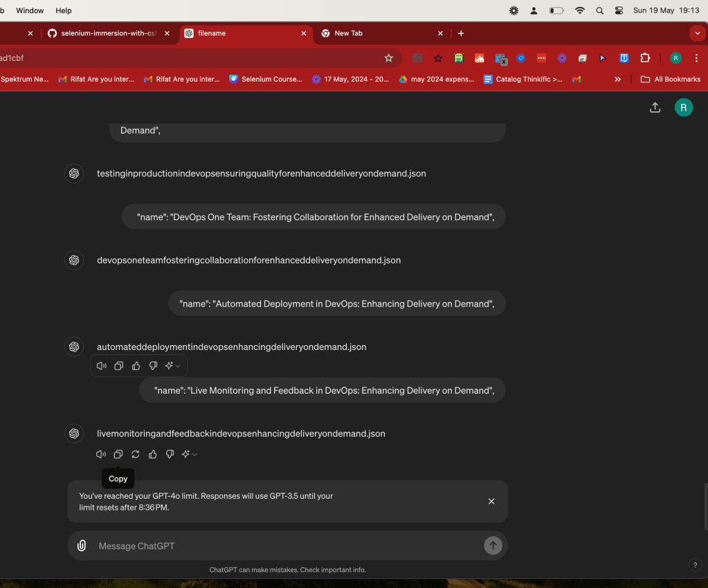Click the Live Monitoring and Feedback message
The image size is (708, 588).
(x=323, y=390)
